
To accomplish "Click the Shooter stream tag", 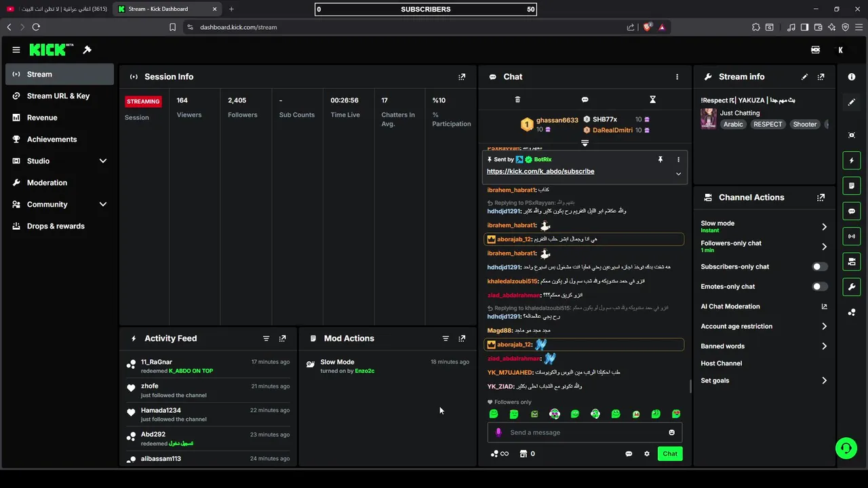I will coord(805,124).
